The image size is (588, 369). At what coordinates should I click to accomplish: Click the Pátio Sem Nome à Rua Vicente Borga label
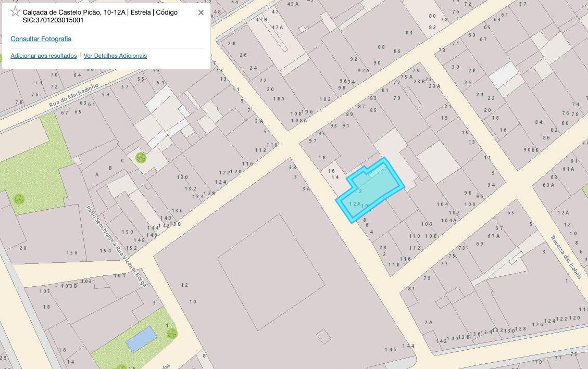116,246
